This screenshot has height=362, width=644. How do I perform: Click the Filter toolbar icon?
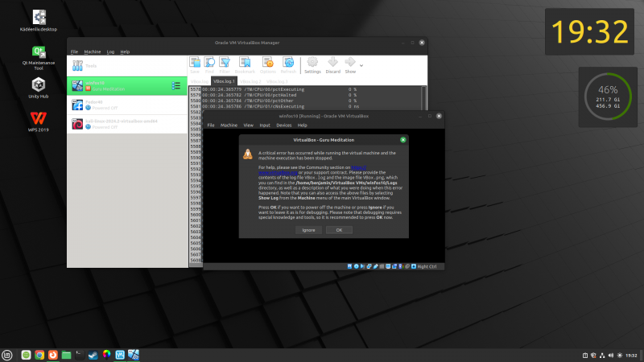tap(225, 65)
